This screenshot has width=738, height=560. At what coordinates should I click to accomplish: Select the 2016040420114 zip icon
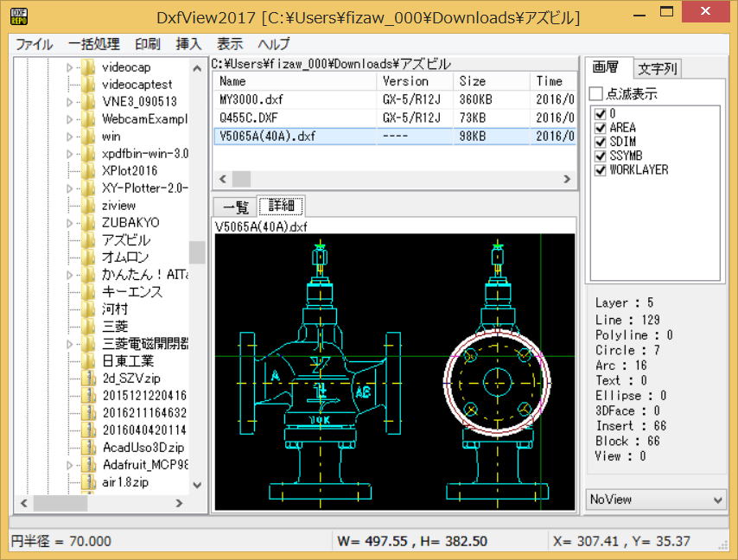88,430
